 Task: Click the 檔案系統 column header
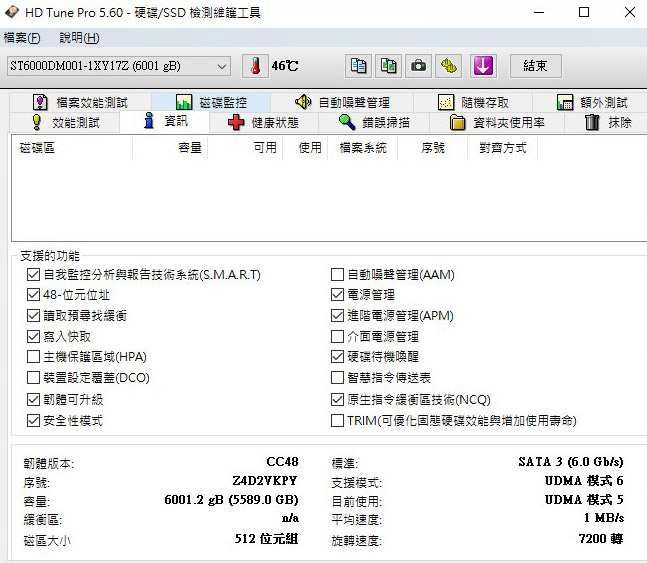(362, 148)
